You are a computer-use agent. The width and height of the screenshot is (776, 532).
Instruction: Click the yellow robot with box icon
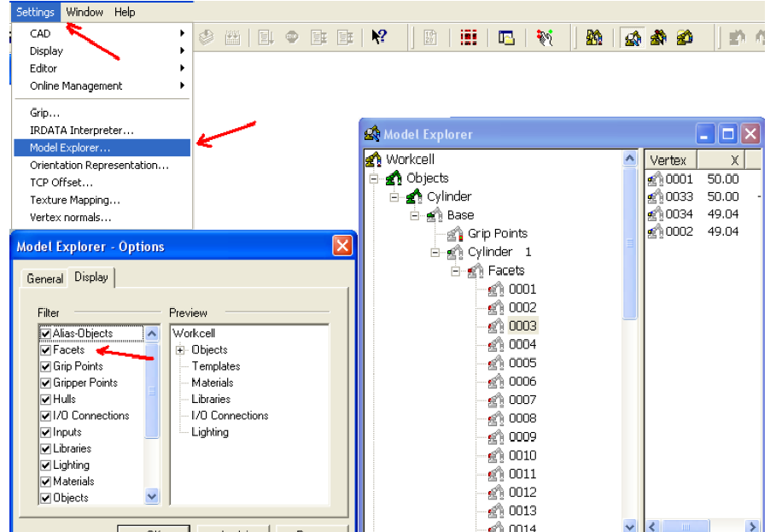coord(685,37)
